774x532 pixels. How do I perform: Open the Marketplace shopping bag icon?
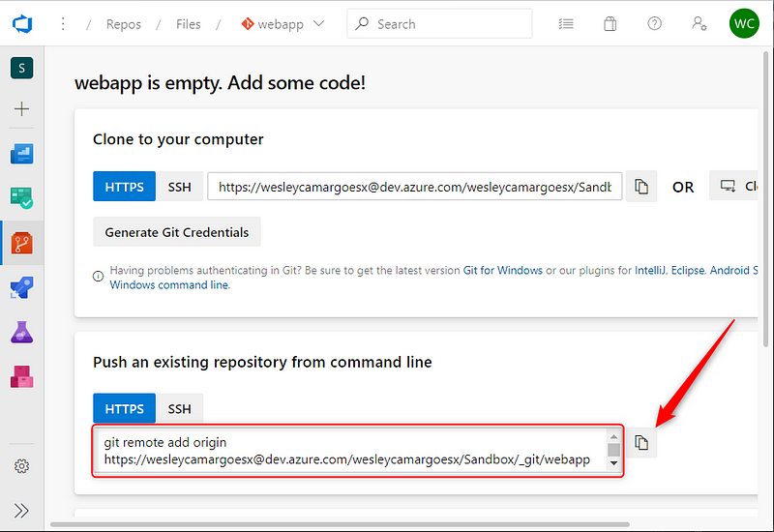point(610,24)
